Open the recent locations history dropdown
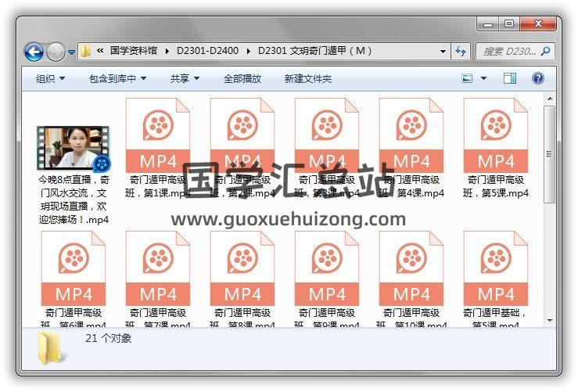578x392 pixels. tap(71, 52)
